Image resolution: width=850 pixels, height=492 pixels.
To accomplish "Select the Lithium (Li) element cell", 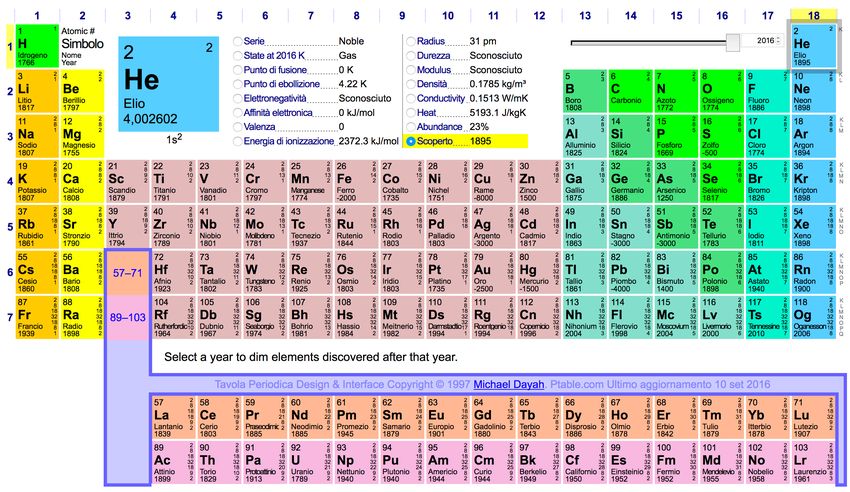I will (36, 91).
